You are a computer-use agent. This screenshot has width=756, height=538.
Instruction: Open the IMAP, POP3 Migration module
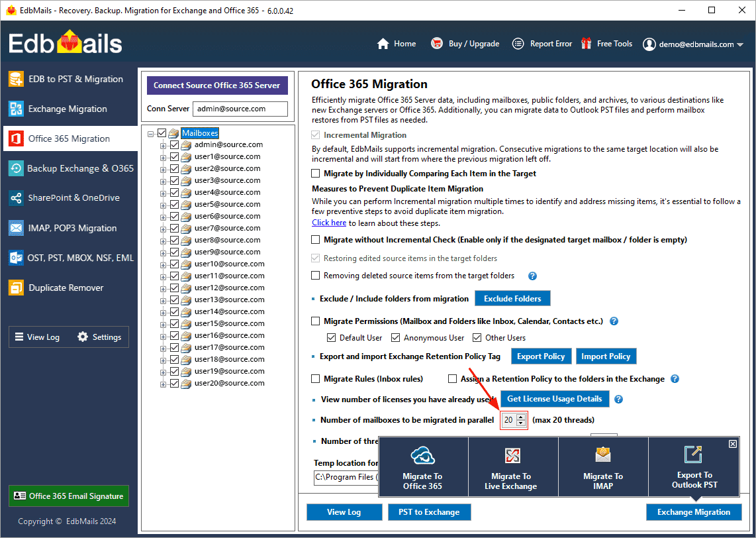point(71,227)
